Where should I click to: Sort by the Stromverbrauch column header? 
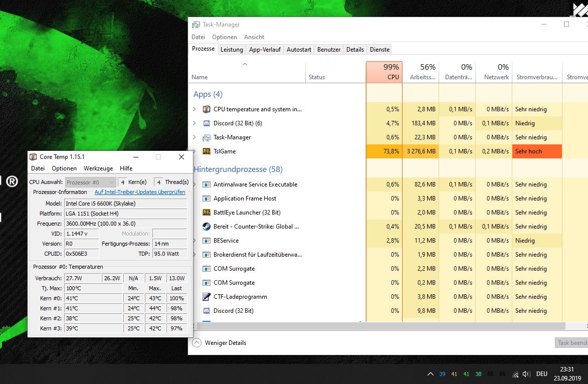537,72
